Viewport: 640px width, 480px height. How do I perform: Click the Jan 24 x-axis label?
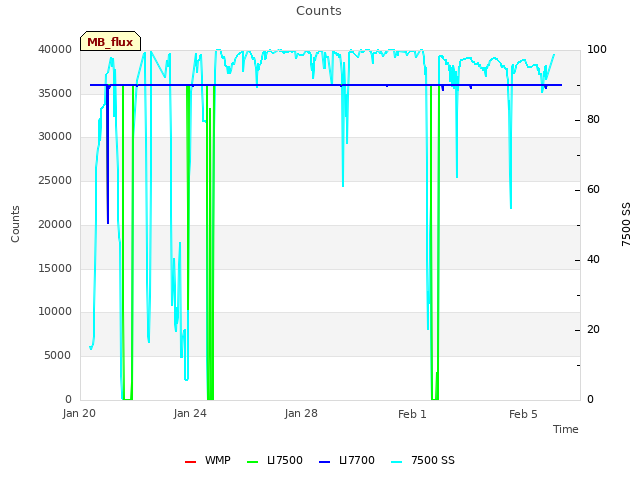(190, 413)
